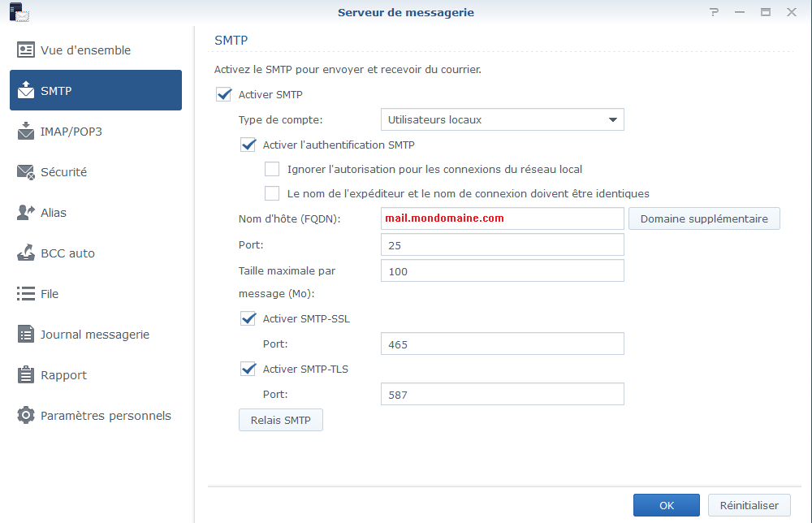Viewport: 812px width, 523px height.
Task: Uncheck the Activer SMTP checkbox
Action: [224, 95]
